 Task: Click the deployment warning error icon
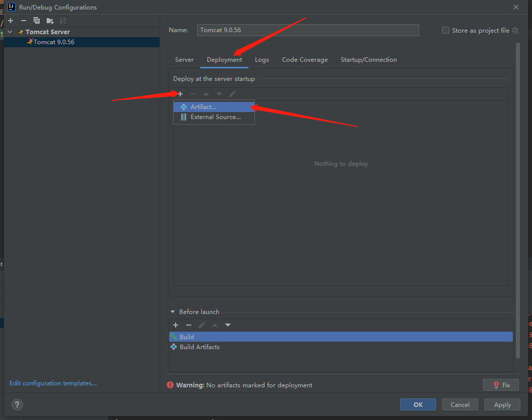(x=170, y=385)
